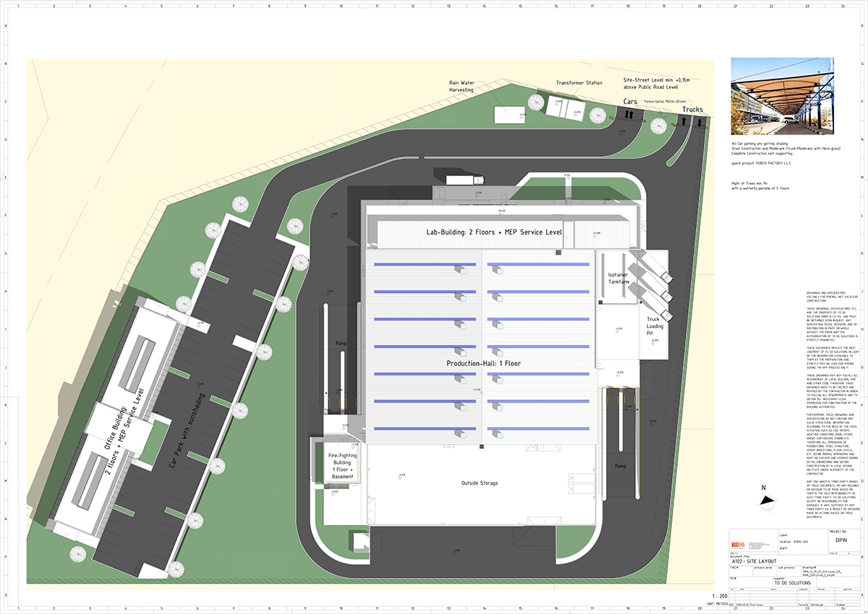
Task: Click the 'Trucks' gate label
Action: [692, 110]
